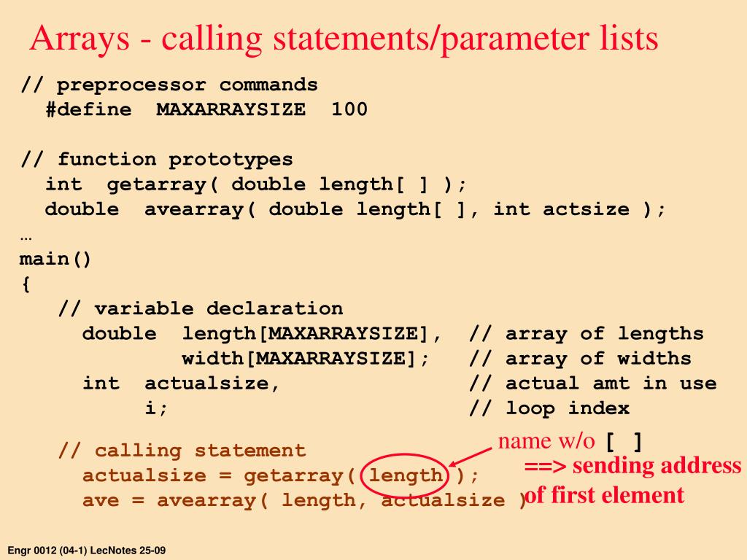Click the '// actual amt in use' comment
Screen dimensions: 747x560
click(x=592, y=384)
